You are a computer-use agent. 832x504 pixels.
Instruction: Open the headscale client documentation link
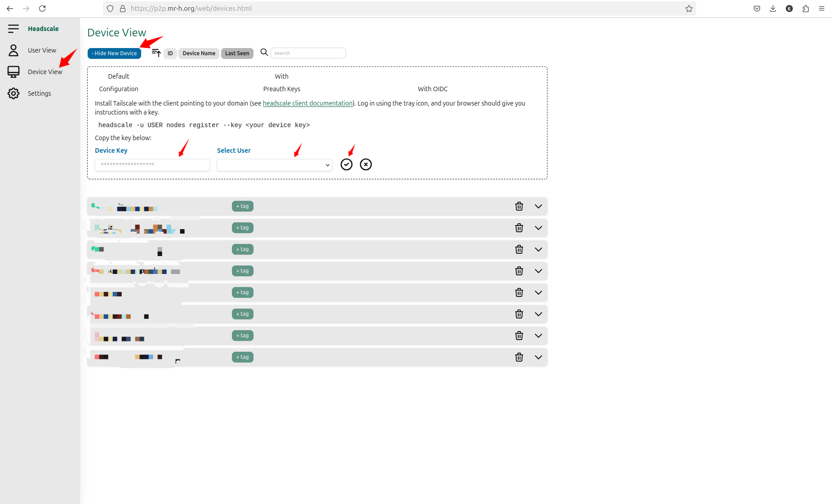[307, 103]
